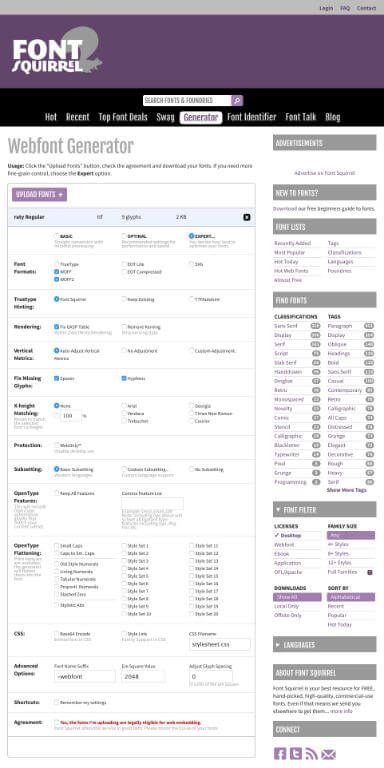Check the legal eligibility agreement checkbox
Screen dimensions: 384x768
(57, 722)
